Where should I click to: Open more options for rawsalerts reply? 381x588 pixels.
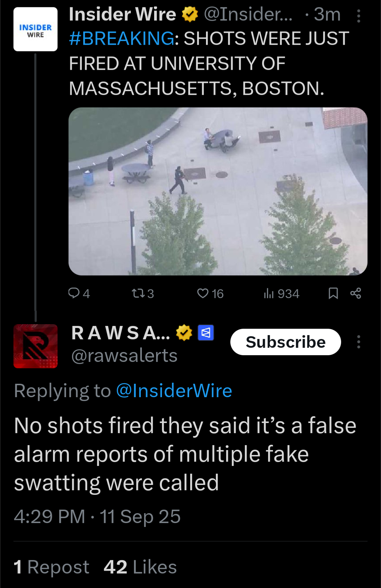[x=359, y=342]
